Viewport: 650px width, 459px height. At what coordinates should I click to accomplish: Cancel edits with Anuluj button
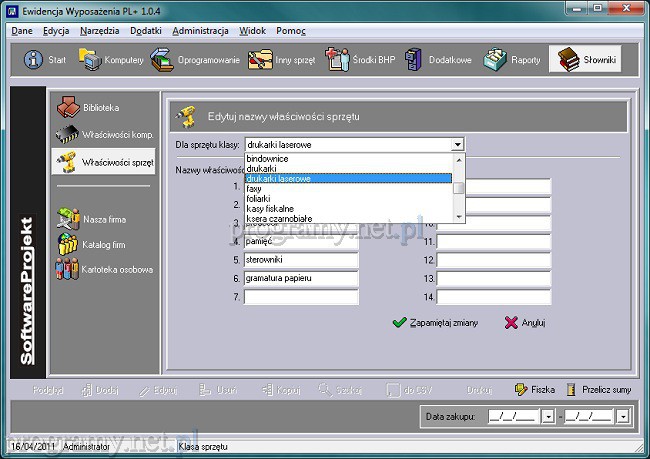pos(524,323)
